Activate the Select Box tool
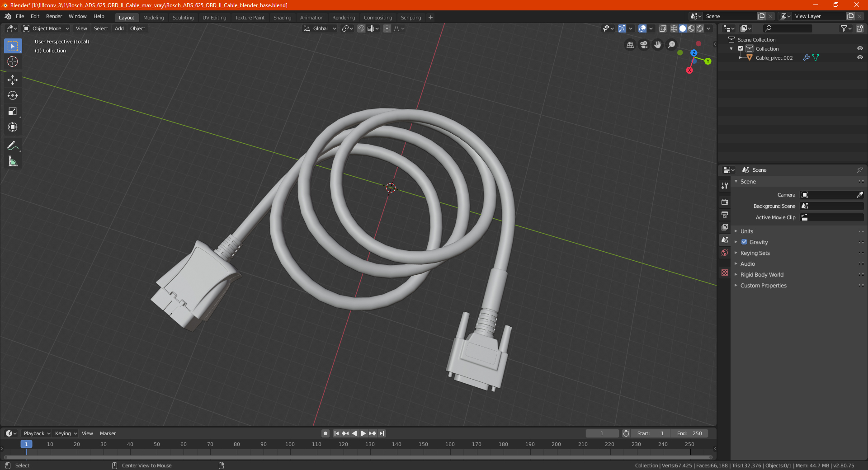This screenshot has width=868, height=470. pos(13,46)
